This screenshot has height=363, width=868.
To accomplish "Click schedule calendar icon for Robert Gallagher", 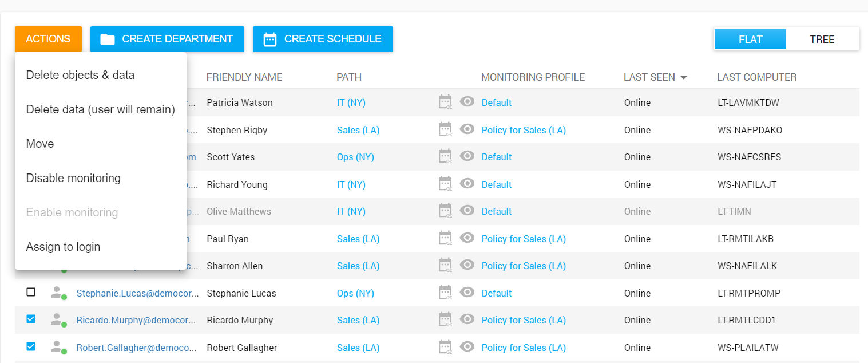I will click(445, 347).
